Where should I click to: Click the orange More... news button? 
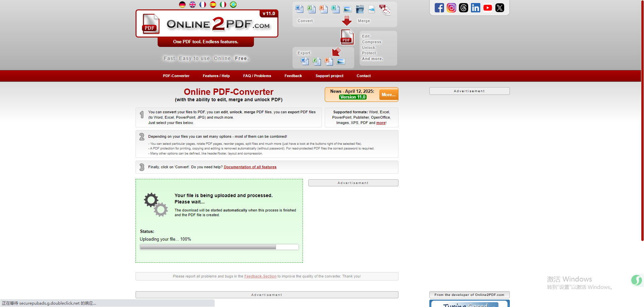click(x=388, y=95)
